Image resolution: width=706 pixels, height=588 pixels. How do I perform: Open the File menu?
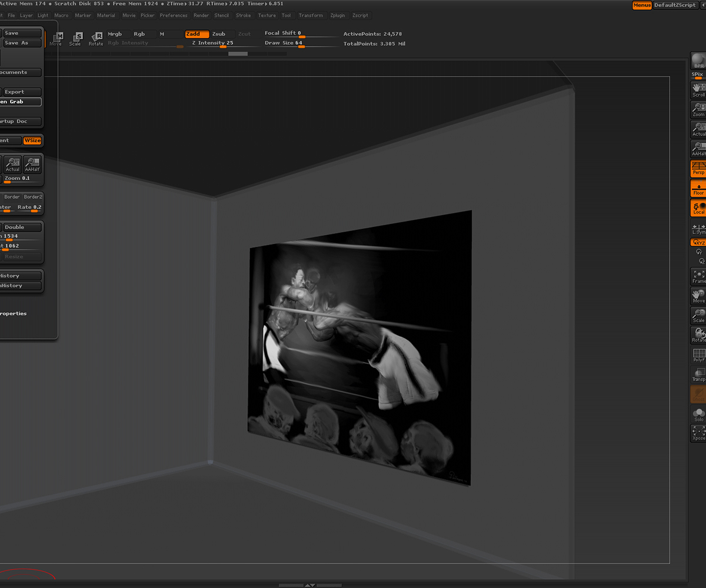(11, 16)
